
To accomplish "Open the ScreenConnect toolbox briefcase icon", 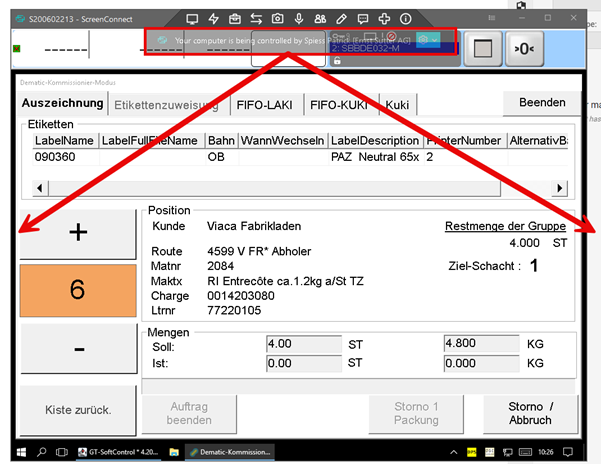I will pyautogui.click(x=234, y=19).
